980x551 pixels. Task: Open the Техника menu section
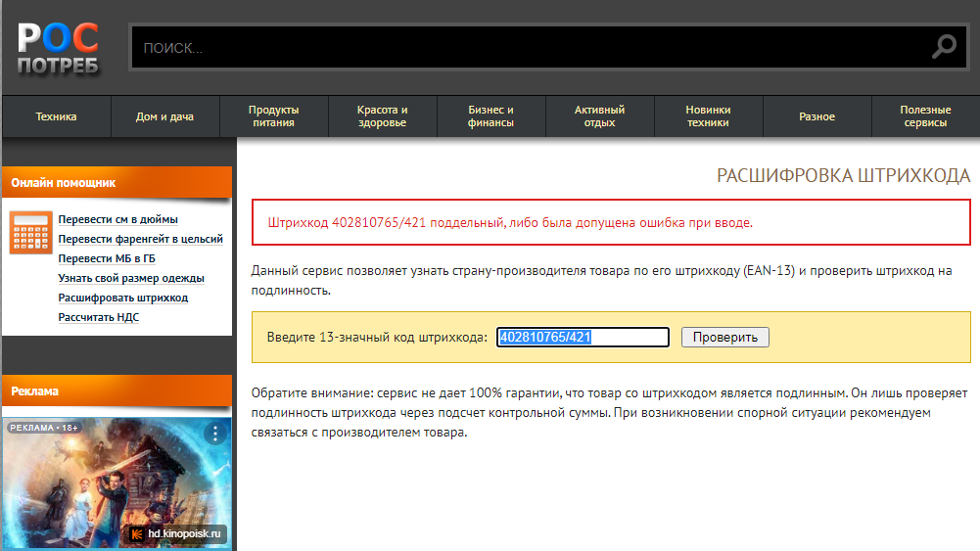(56, 116)
